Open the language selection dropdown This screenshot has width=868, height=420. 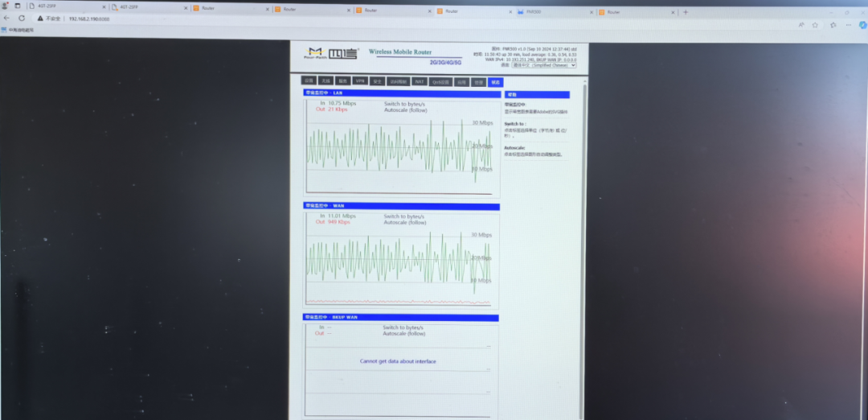click(544, 65)
